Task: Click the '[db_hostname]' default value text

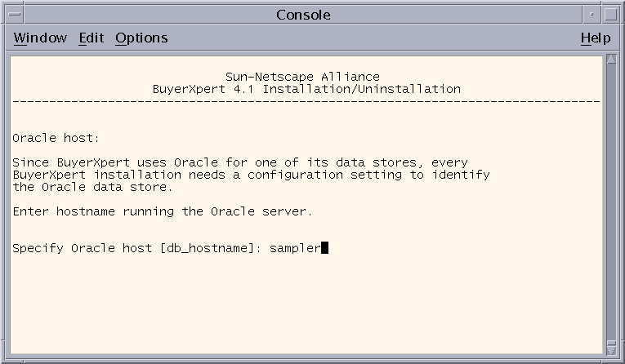Action: tap(207, 248)
